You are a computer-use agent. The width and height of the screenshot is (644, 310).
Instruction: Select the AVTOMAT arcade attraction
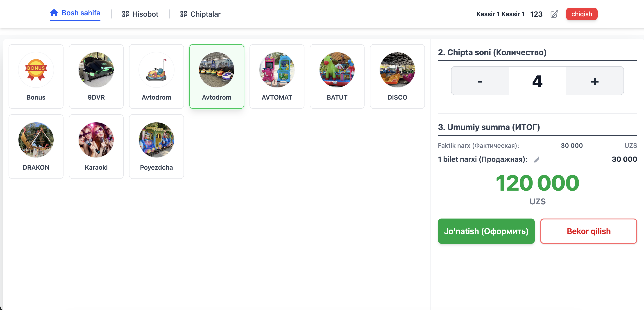pyautogui.click(x=277, y=76)
